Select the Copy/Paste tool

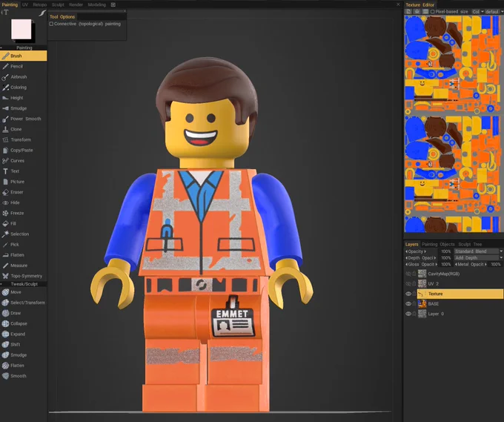[23, 151]
